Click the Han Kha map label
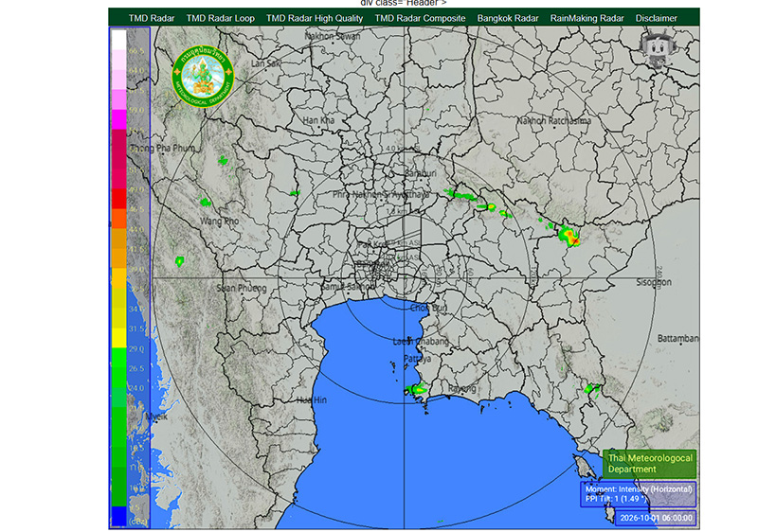758x532 pixels. (x=318, y=120)
